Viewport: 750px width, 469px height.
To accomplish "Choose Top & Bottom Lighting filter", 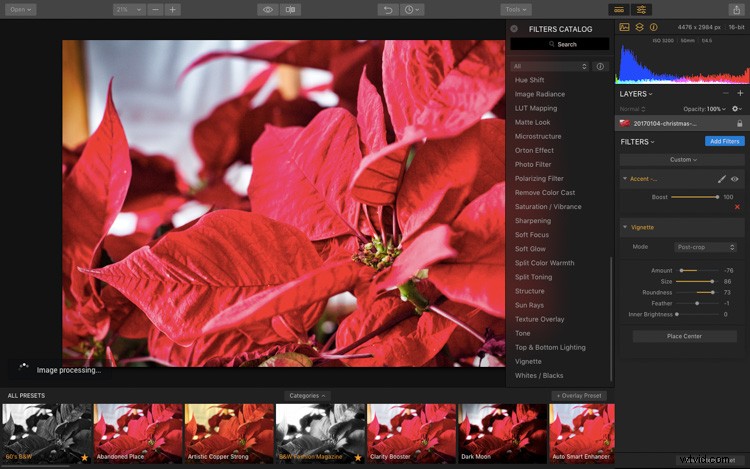I will 550,347.
